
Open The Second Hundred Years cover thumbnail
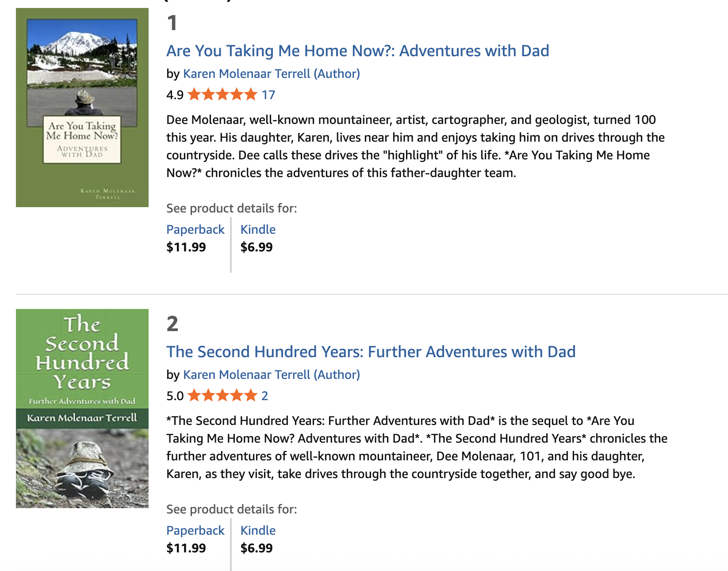click(x=82, y=409)
